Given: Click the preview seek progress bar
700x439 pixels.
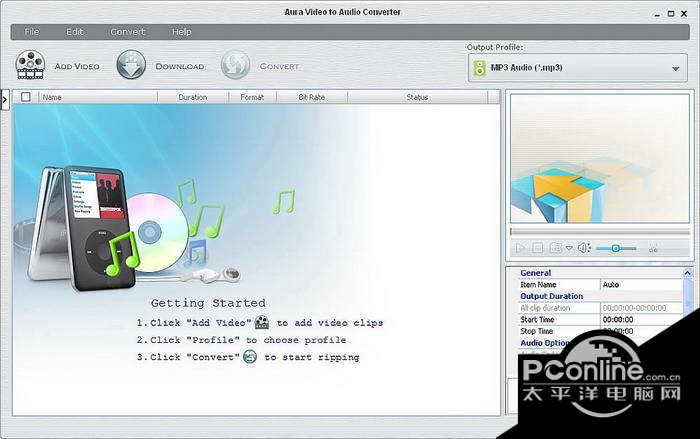Looking at the screenshot, I should coord(600,232).
